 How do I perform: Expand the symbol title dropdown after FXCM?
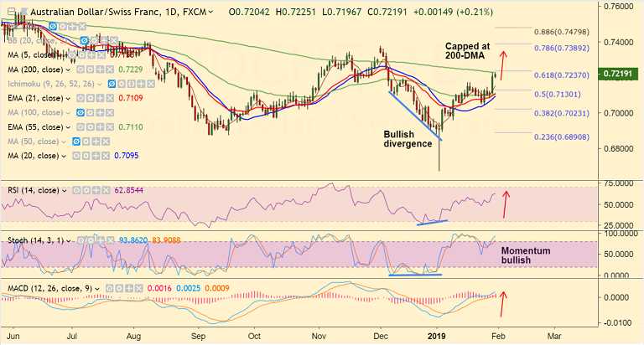pos(210,13)
